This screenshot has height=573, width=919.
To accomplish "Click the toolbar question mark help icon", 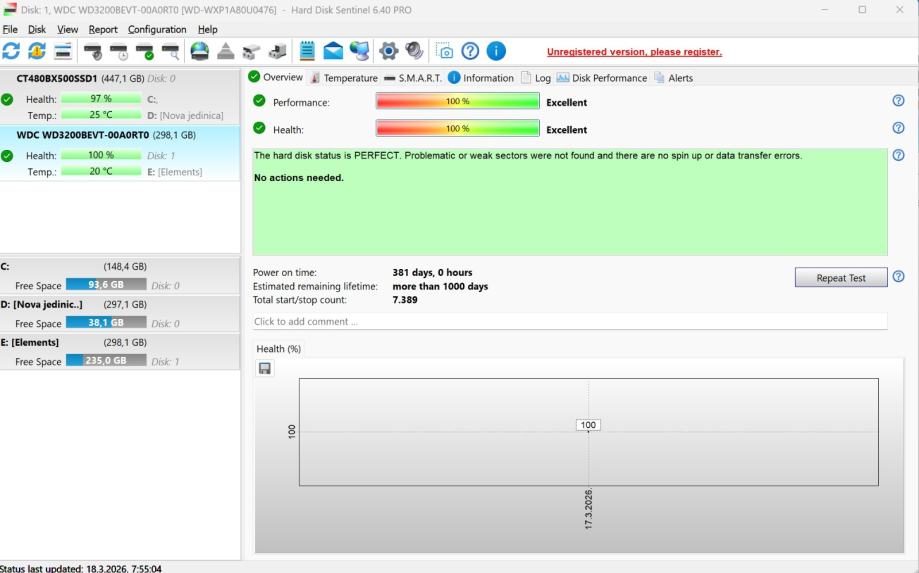I will point(470,51).
